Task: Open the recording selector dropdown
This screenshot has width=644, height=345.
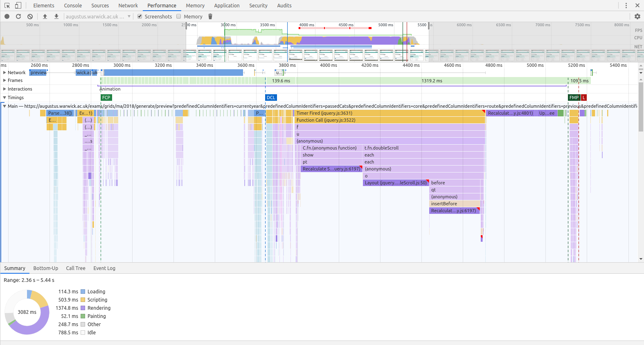Action: click(x=98, y=16)
